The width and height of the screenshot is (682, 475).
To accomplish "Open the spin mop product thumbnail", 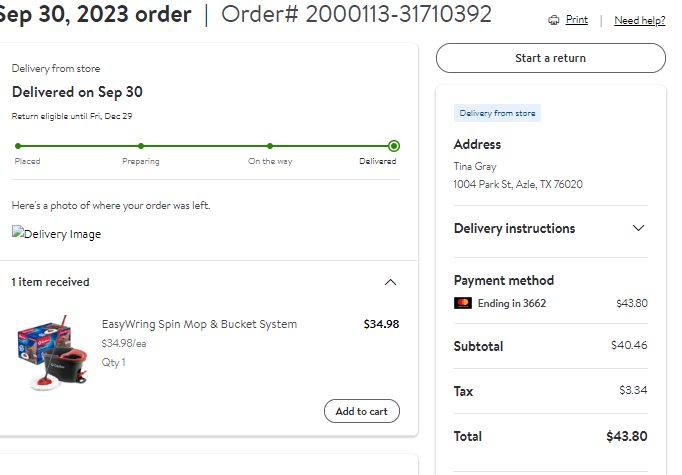I will point(53,353).
